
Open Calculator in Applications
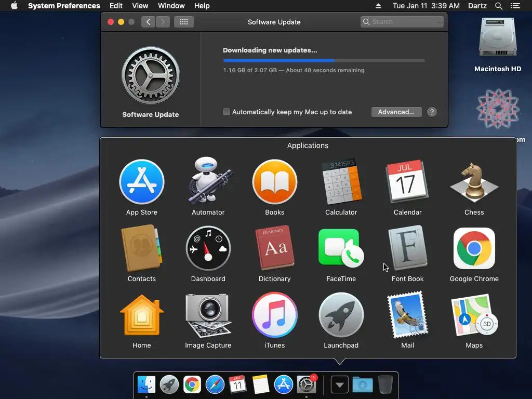341,181
